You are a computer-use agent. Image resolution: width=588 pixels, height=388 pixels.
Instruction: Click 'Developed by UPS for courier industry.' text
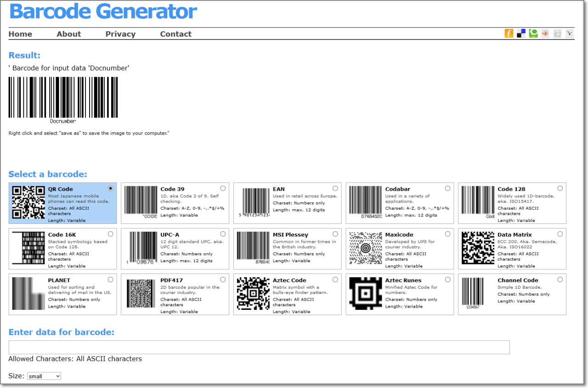410,244
